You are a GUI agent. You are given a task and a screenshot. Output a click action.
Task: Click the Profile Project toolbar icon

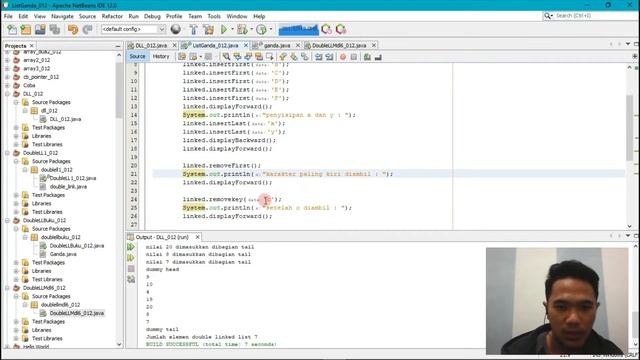tap(261, 29)
